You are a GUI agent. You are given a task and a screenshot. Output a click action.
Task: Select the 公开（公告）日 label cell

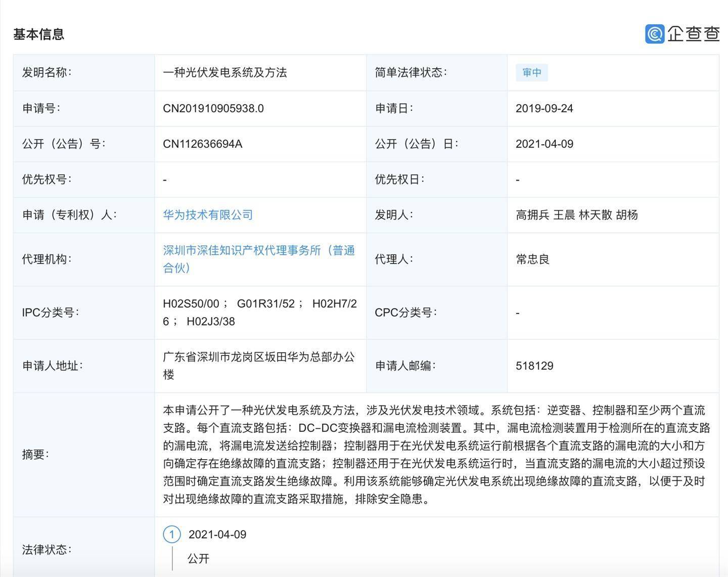pos(437,144)
